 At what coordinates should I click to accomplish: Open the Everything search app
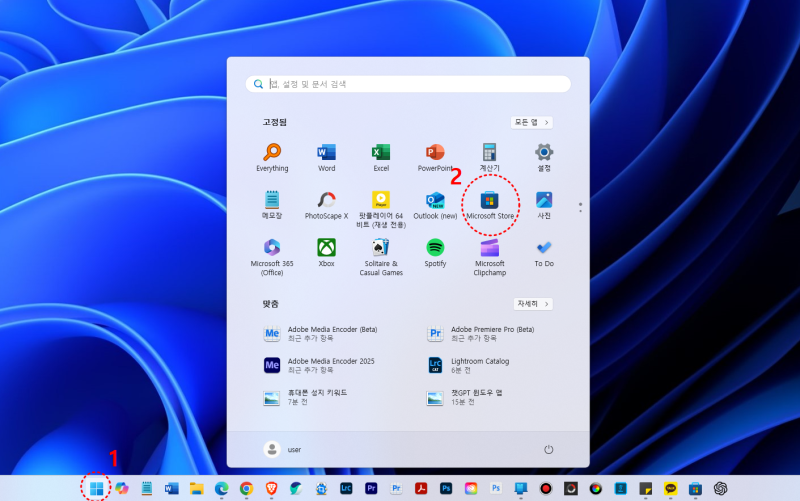click(272, 158)
